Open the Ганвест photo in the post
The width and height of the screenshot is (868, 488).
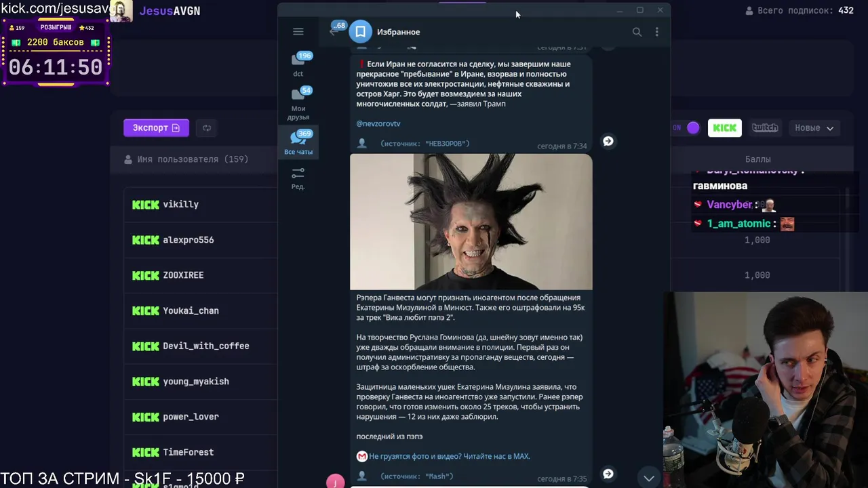(x=471, y=222)
